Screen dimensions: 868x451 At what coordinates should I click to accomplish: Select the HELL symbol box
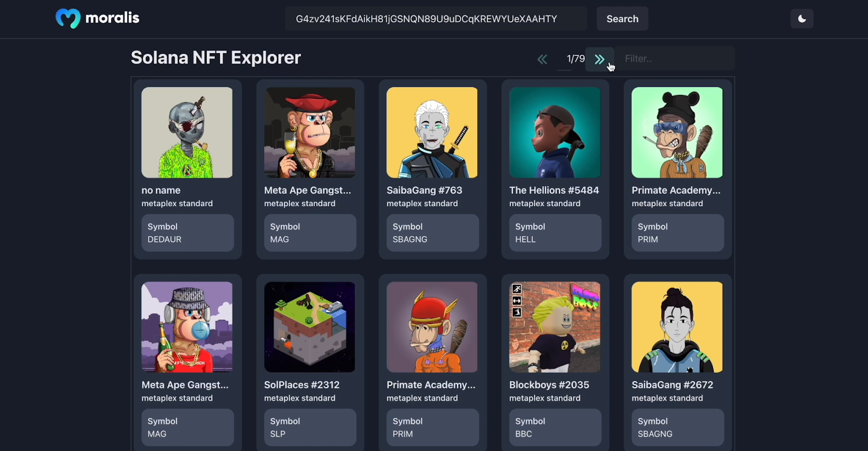coord(555,233)
